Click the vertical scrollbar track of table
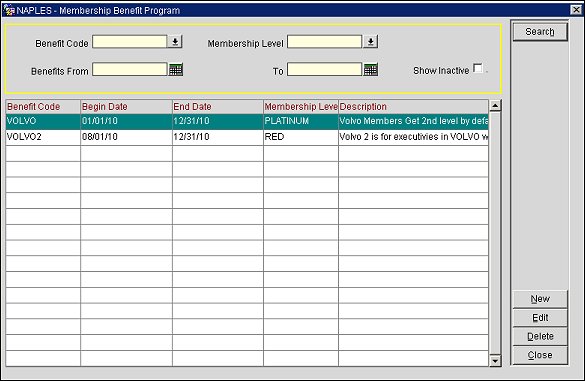This screenshot has width=585, height=381. (495, 233)
